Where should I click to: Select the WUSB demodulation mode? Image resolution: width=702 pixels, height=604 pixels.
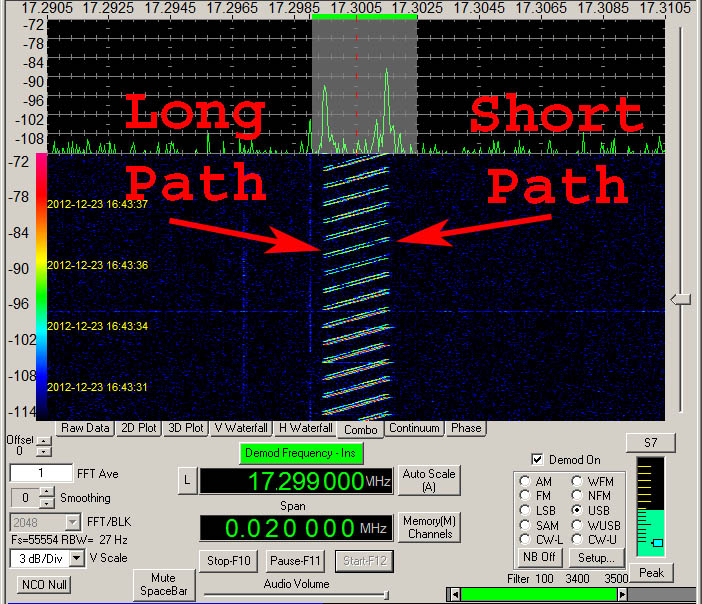click(x=577, y=525)
